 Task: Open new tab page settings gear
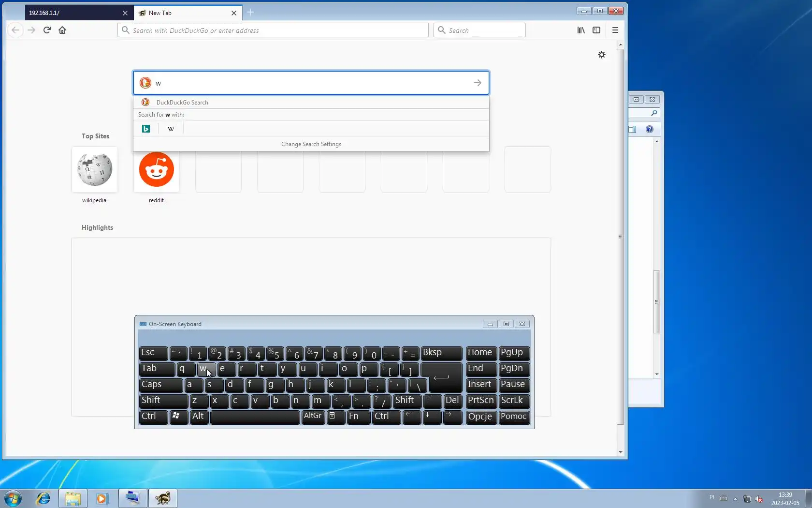pyautogui.click(x=602, y=55)
